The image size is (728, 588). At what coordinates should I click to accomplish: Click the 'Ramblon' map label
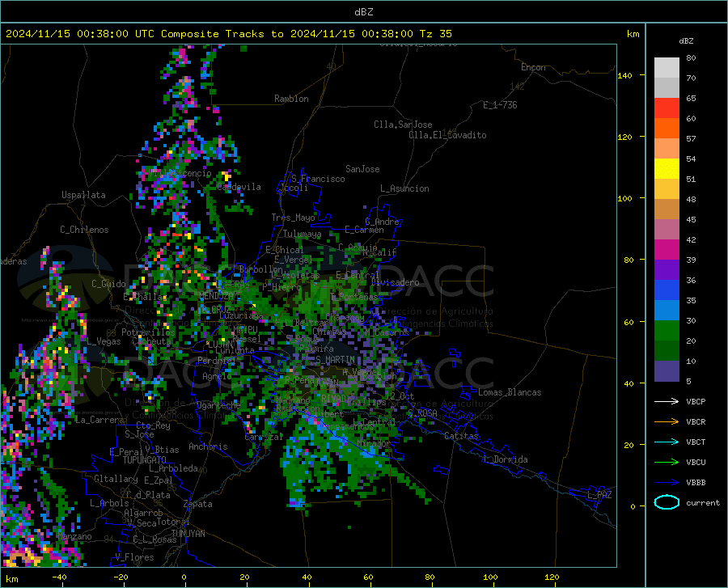(291, 99)
